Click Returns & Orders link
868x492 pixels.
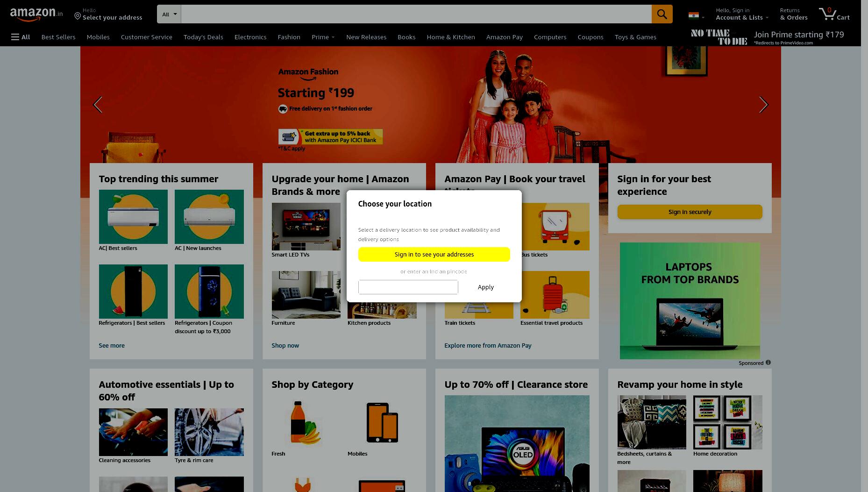[x=794, y=14]
